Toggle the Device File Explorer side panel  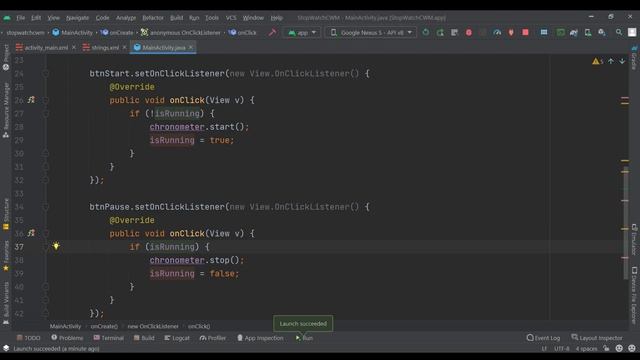click(634, 295)
